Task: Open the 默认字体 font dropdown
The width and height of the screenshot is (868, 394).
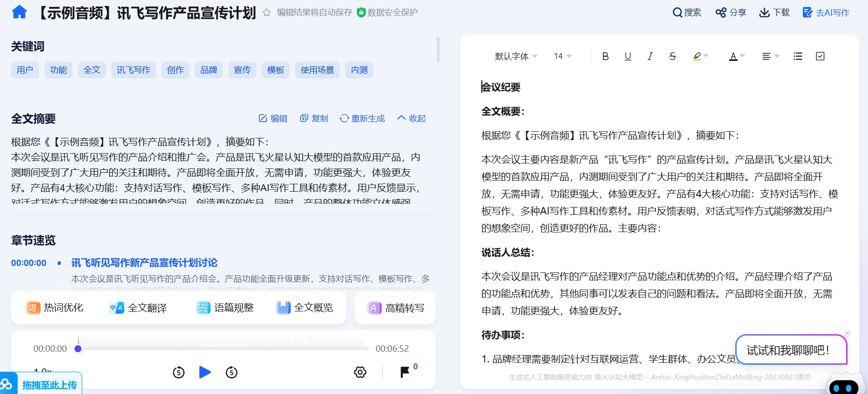Action: (x=516, y=56)
